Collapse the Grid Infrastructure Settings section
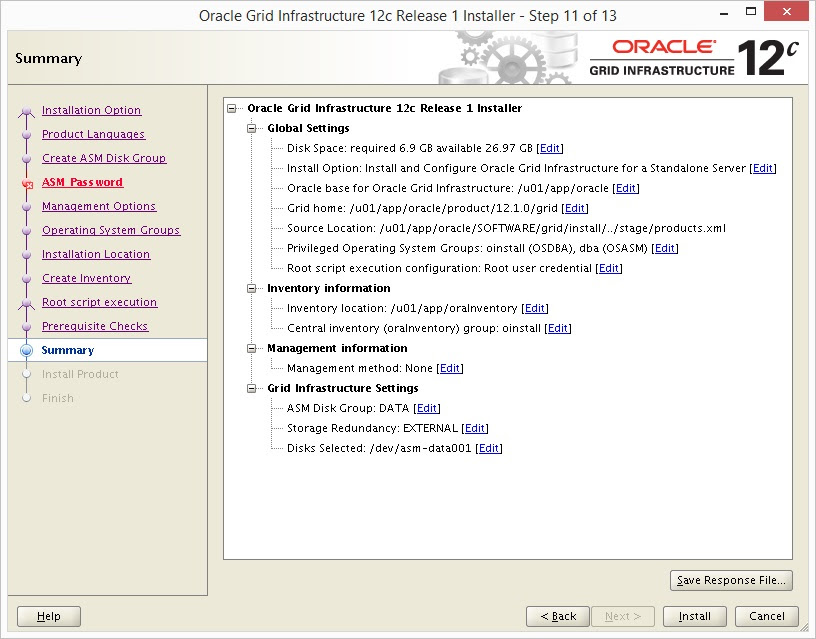Image resolution: width=816 pixels, height=639 pixels. (x=251, y=388)
